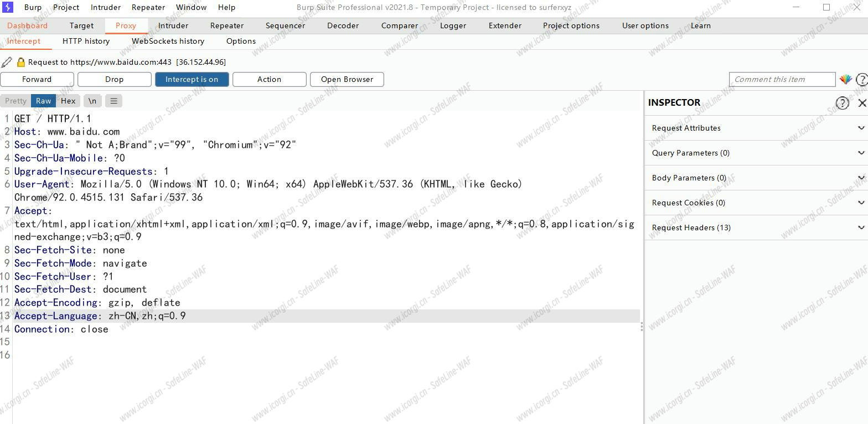
Task: Open the Help menu
Action: [x=226, y=7]
